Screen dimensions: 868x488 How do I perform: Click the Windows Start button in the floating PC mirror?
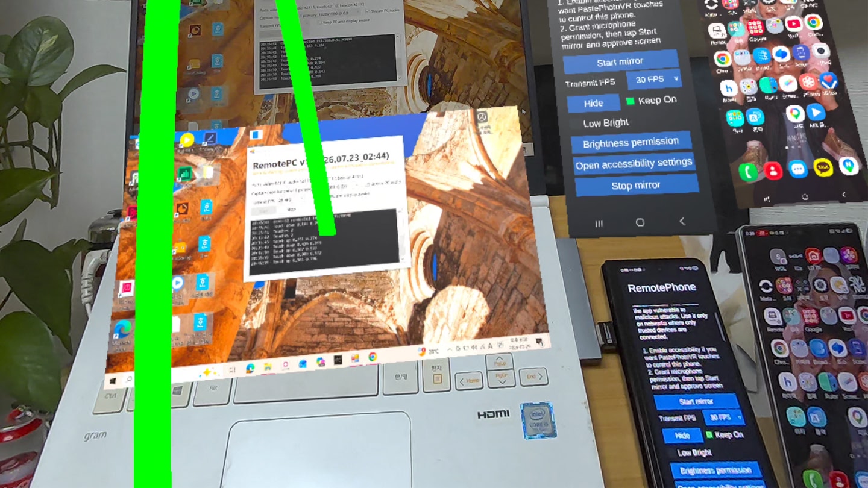112,381
